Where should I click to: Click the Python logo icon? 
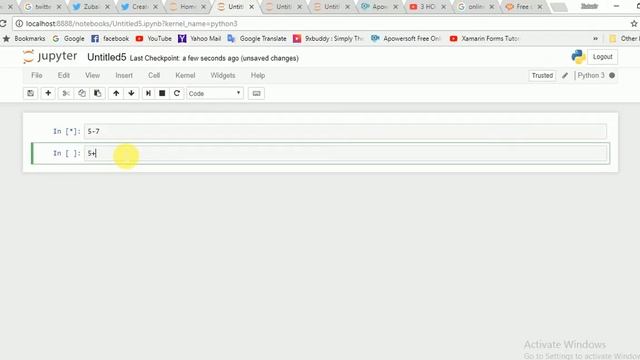tap(578, 57)
